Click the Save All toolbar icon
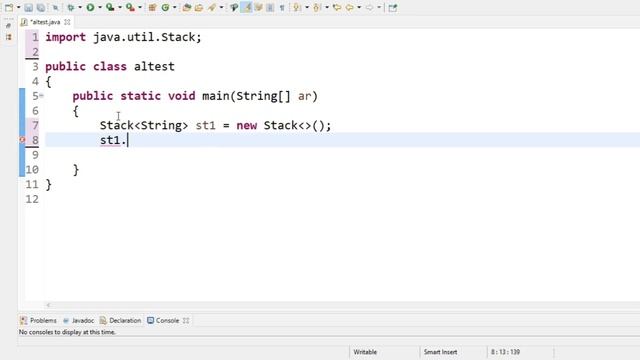Image resolution: width=640 pixels, height=360 pixels. point(41,7)
